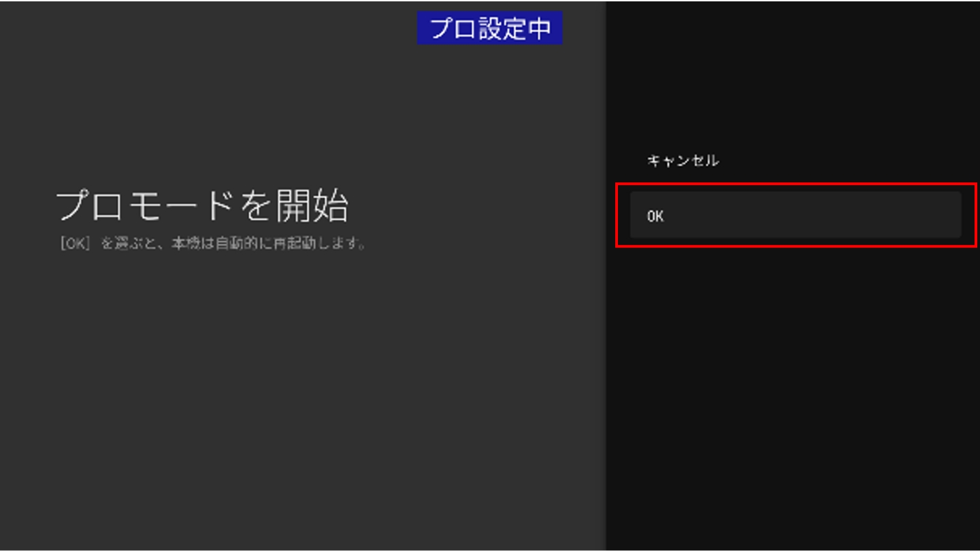Click the 中 character in the blue badge
Viewport: 980px width, 551px height.
(x=539, y=29)
